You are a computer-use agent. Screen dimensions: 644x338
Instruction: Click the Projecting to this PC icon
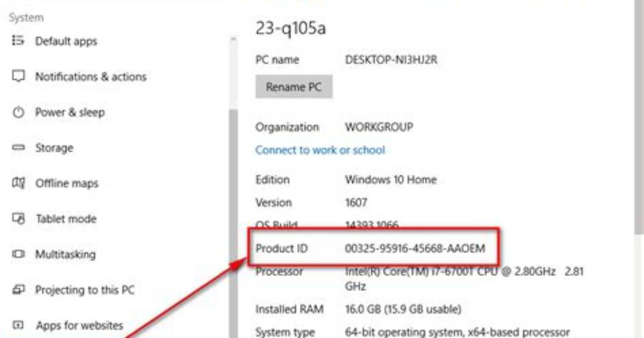(x=18, y=290)
